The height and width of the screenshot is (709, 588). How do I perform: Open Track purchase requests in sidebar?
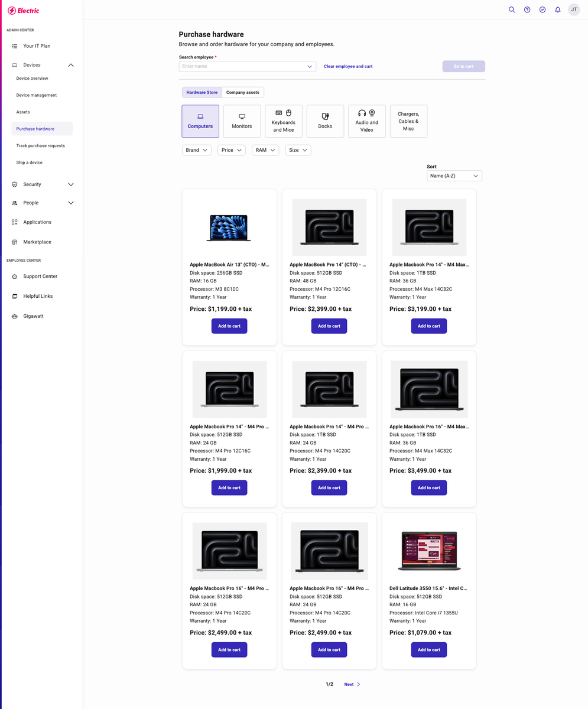(x=41, y=145)
